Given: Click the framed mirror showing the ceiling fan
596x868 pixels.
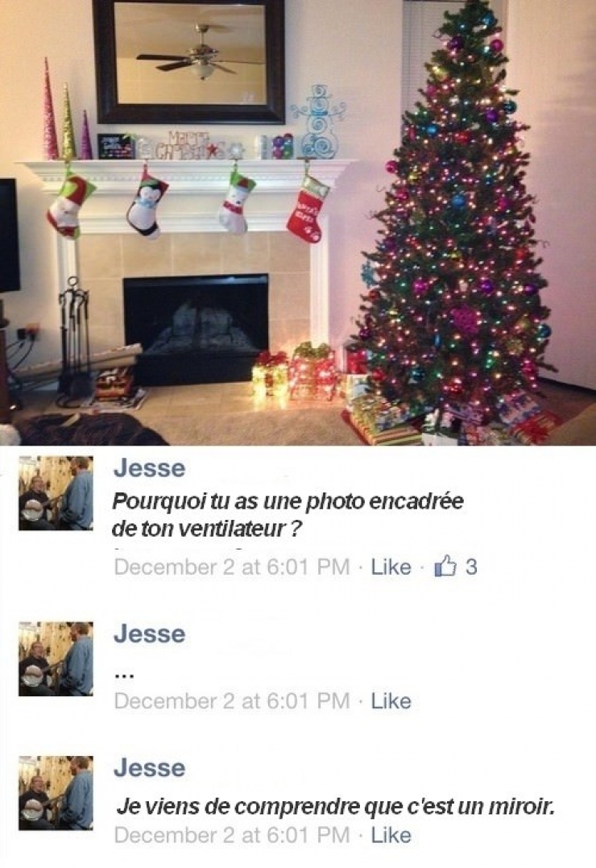Looking at the screenshot, I should (x=188, y=61).
